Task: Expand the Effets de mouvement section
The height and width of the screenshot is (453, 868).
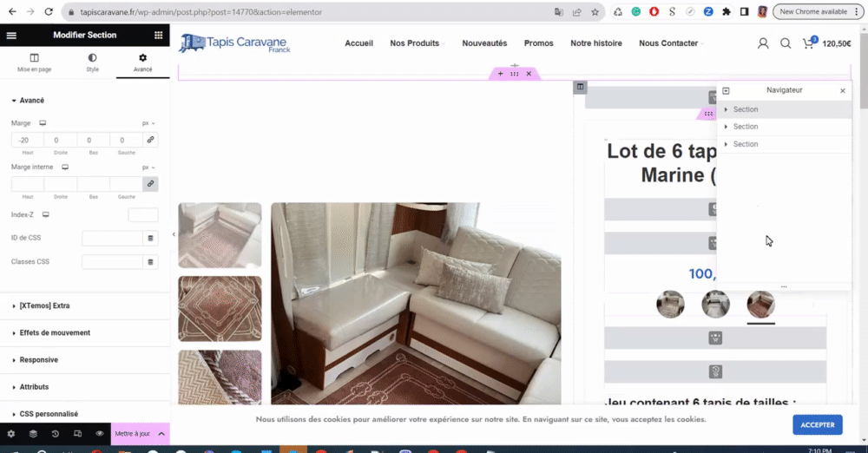Action: (85, 333)
